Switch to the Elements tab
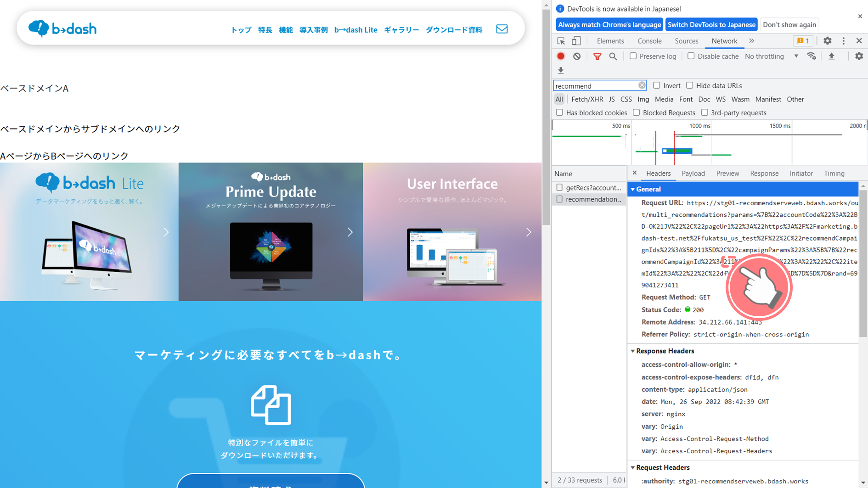Screen dimensions: 868x488 tap(610, 41)
